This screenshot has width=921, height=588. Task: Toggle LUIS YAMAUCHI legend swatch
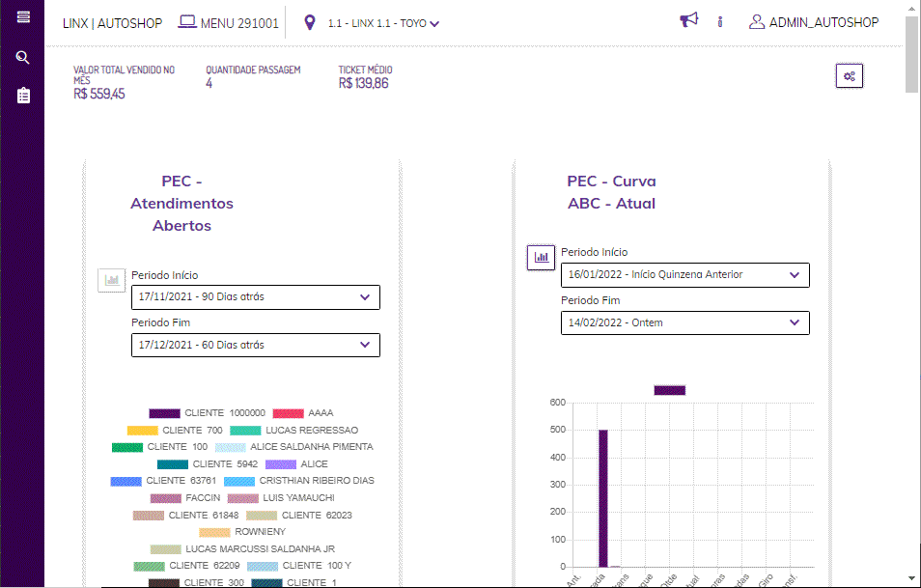243,499
